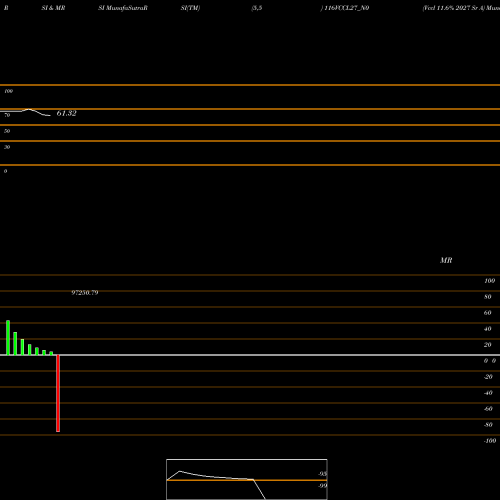The height and width of the screenshot is (500, 500).
Task: Click the -20 label on MR axis
Action: 488,377
